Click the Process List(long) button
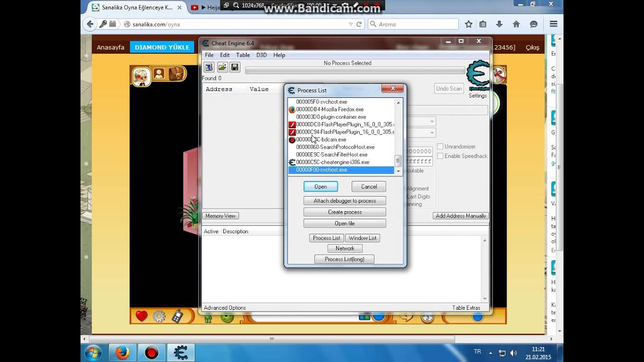 (344, 259)
